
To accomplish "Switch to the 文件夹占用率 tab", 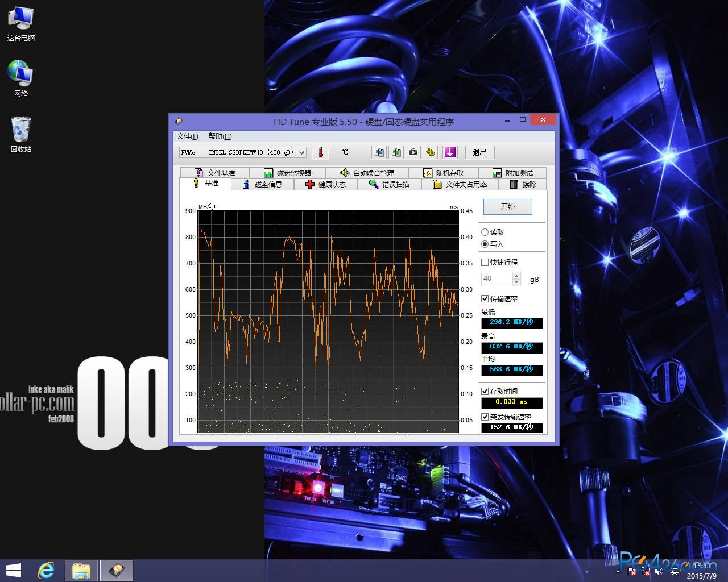I will [x=460, y=184].
